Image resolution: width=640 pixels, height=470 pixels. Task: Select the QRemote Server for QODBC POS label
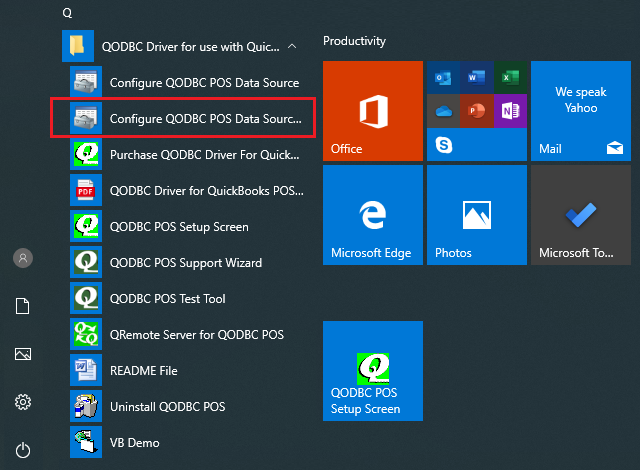pos(197,335)
